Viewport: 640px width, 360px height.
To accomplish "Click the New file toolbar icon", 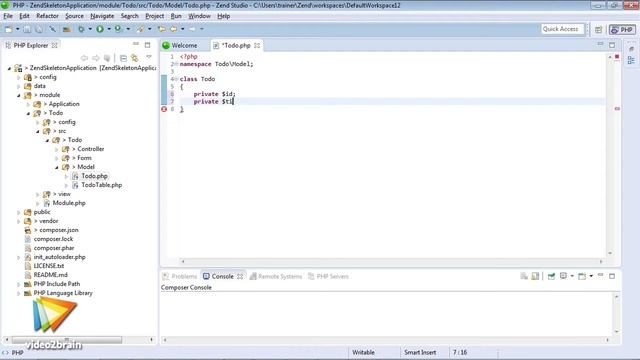I will click(9, 29).
